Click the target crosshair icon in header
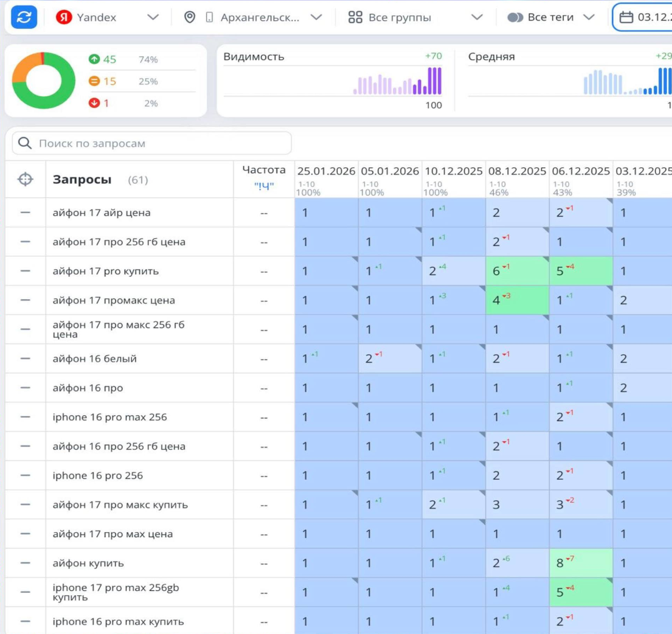 point(25,179)
